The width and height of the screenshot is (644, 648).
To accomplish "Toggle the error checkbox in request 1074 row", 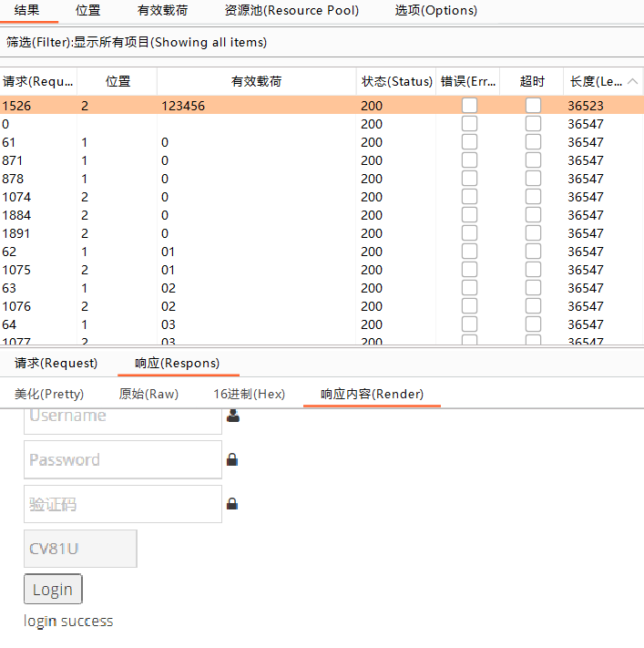I will coord(469,196).
